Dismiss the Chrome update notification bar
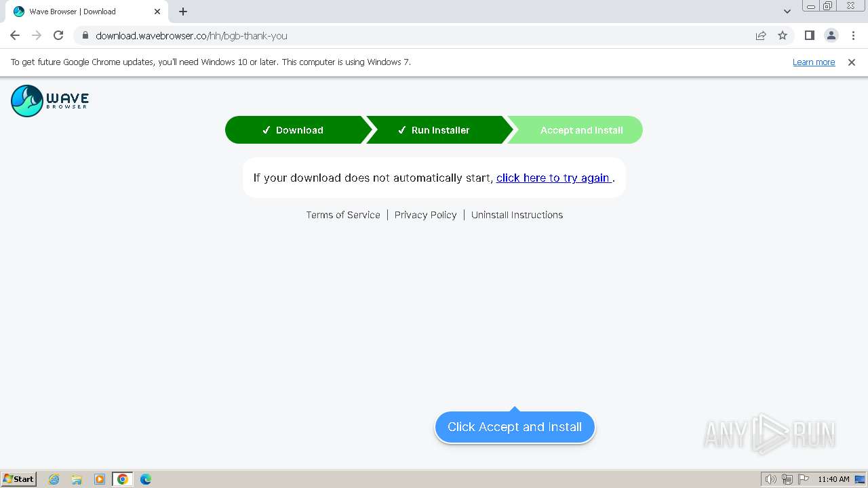This screenshot has height=488, width=868. click(x=852, y=62)
